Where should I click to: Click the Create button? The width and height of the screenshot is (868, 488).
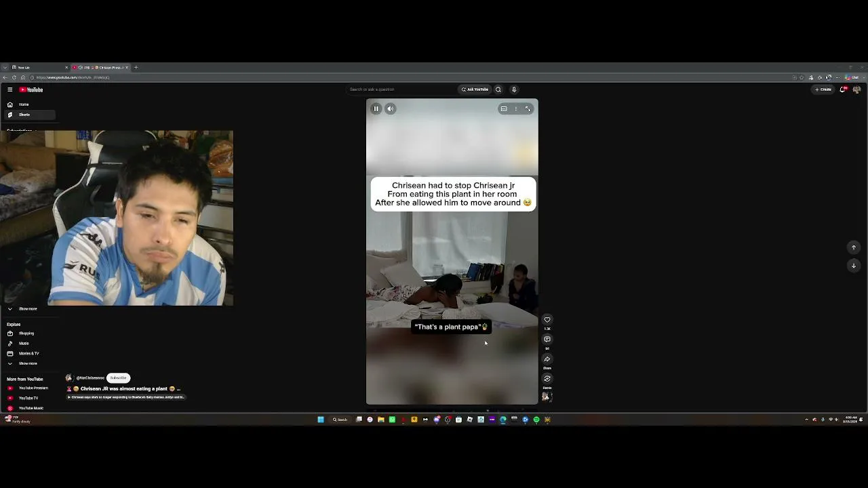tap(824, 89)
